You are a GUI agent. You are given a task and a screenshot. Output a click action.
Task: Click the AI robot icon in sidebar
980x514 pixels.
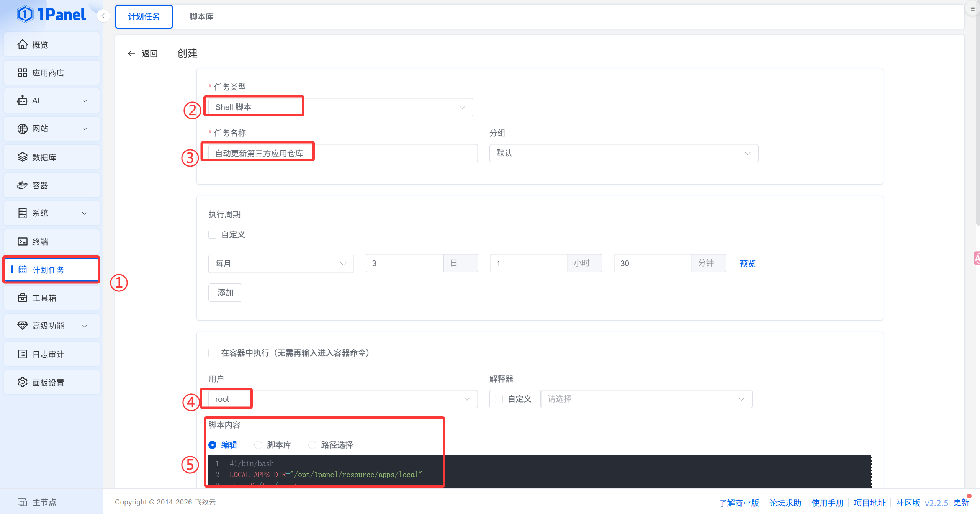(x=23, y=100)
